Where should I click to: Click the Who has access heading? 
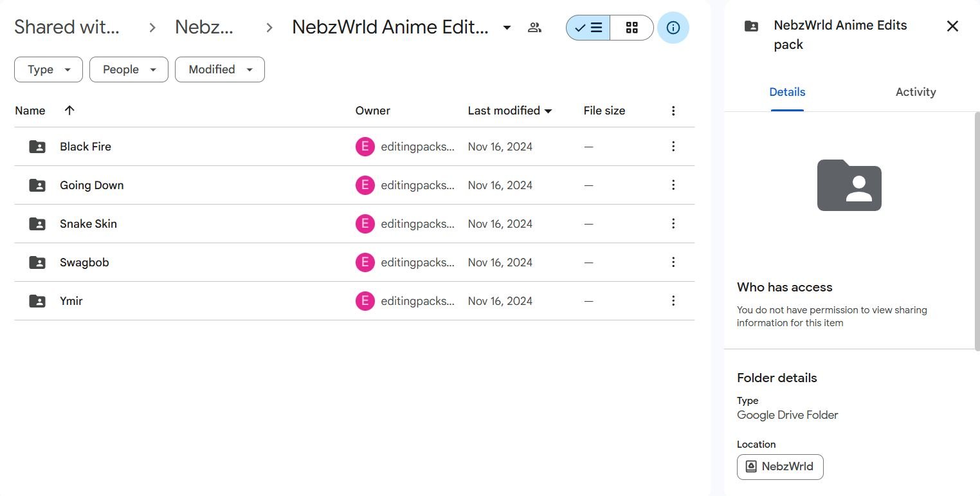pyautogui.click(x=785, y=288)
